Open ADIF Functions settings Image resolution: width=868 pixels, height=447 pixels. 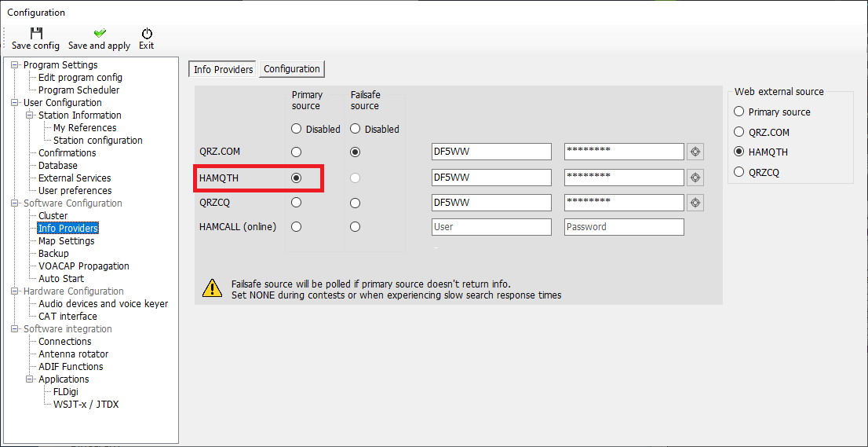pos(71,367)
